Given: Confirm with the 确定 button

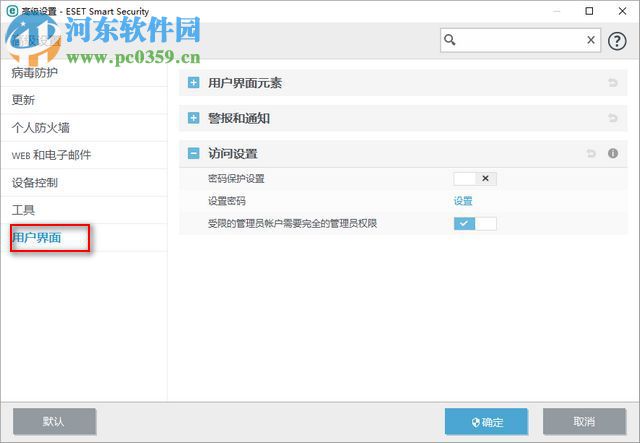Looking at the screenshot, I should (x=486, y=421).
